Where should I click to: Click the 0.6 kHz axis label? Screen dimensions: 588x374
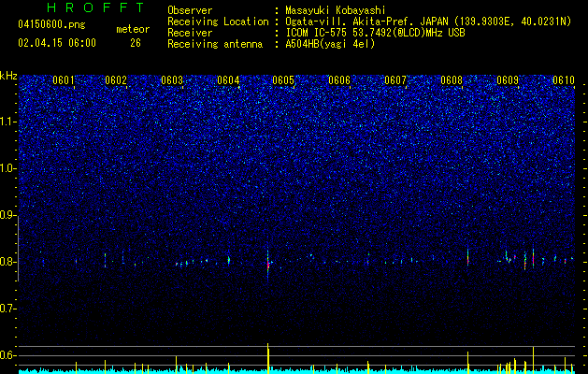click(8, 355)
